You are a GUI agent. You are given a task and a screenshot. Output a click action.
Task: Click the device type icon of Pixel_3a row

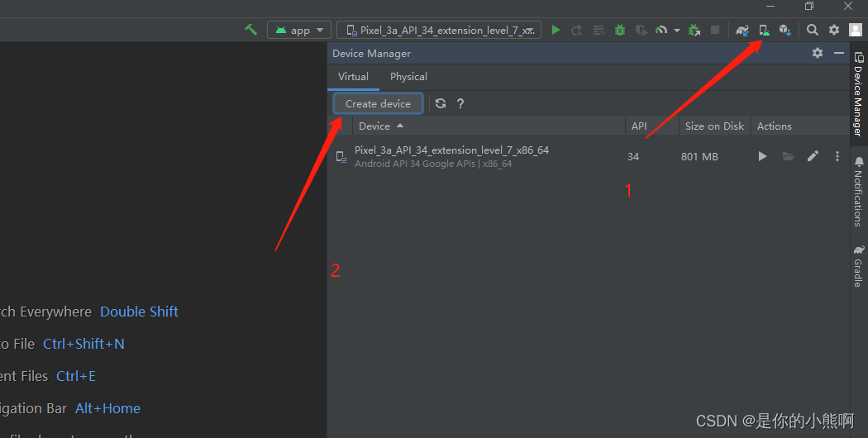[341, 157]
